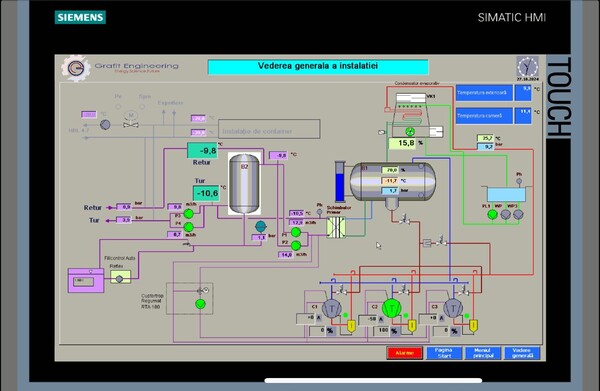Click the B1 temperature -11,7 °C value
Viewport: 600px width, 391px height.
(390, 181)
